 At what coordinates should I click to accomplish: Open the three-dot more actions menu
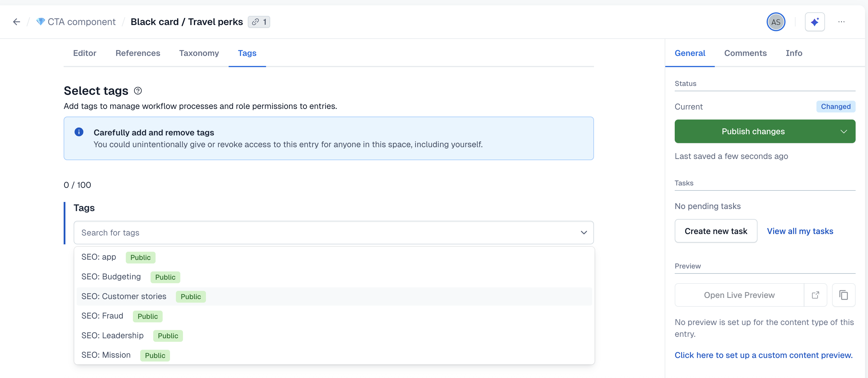(x=841, y=22)
